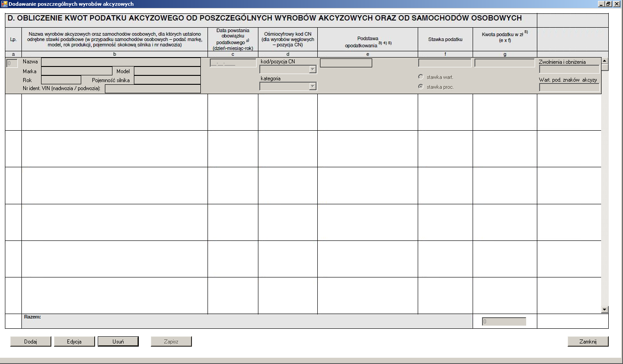The width and height of the screenshot is (623, 364).
Task: Click the Lp. number field
Action: pos(12,64)
